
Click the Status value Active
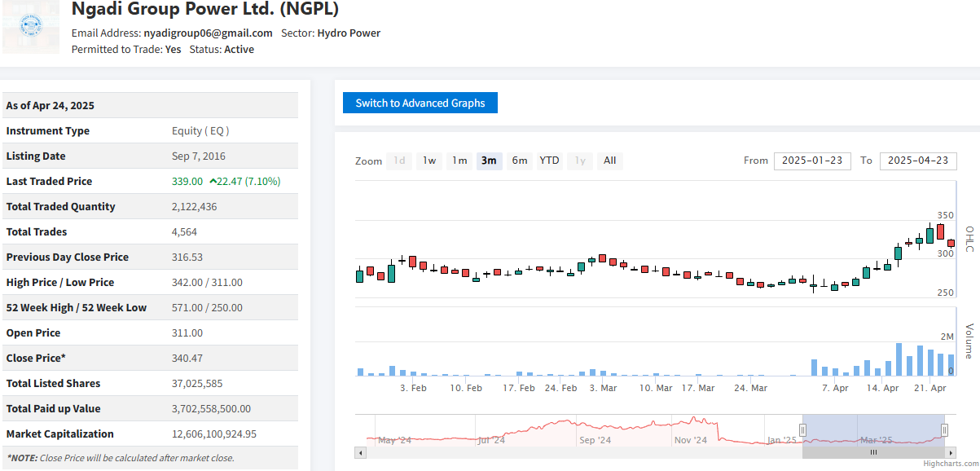pos(240,50)
